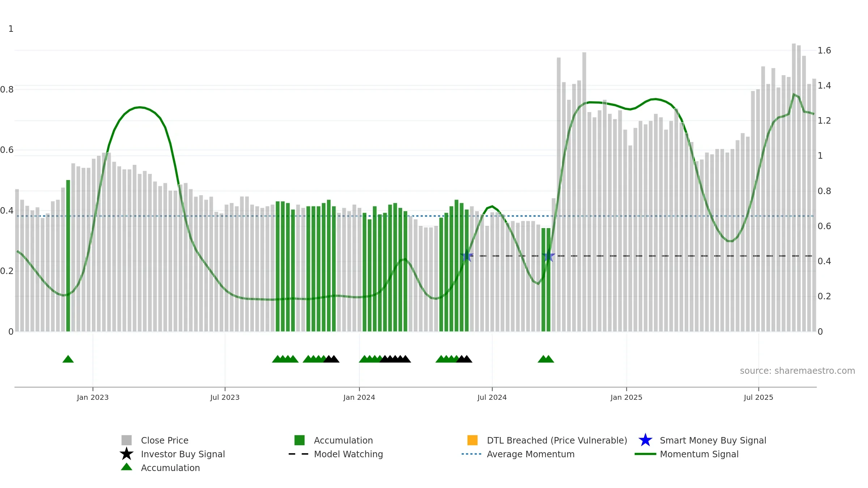Image resolution: width=868 pixels, height=488 pixels.
Task: Click the black Investor Buy Signal legend star
Action: point(127,454)
